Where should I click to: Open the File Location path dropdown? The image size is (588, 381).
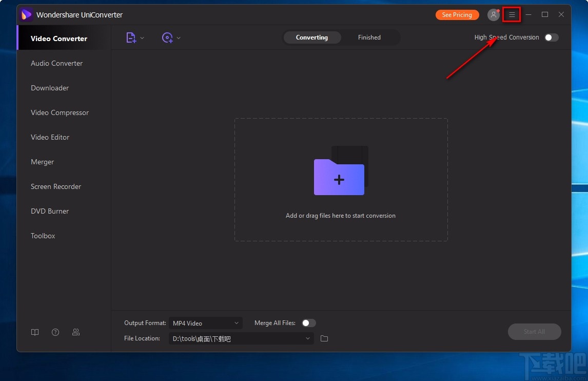click(241, 338)
